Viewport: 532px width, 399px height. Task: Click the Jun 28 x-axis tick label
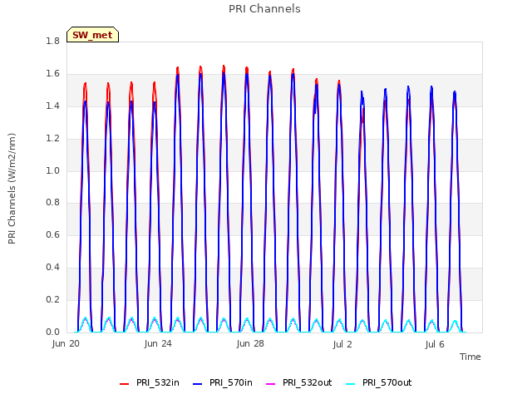[250, 344]
